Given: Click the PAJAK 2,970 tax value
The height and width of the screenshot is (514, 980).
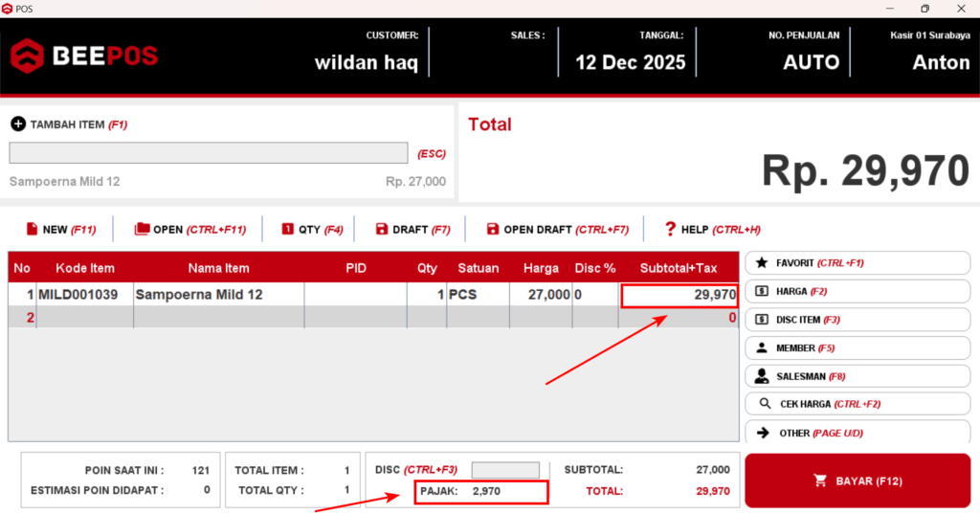Looking at the screenshot, I should point(486,491).
